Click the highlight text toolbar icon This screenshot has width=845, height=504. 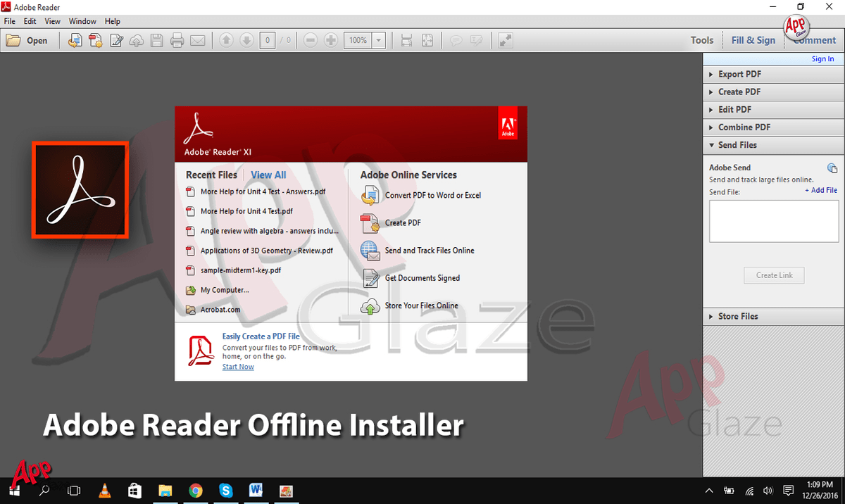point(476,40)
